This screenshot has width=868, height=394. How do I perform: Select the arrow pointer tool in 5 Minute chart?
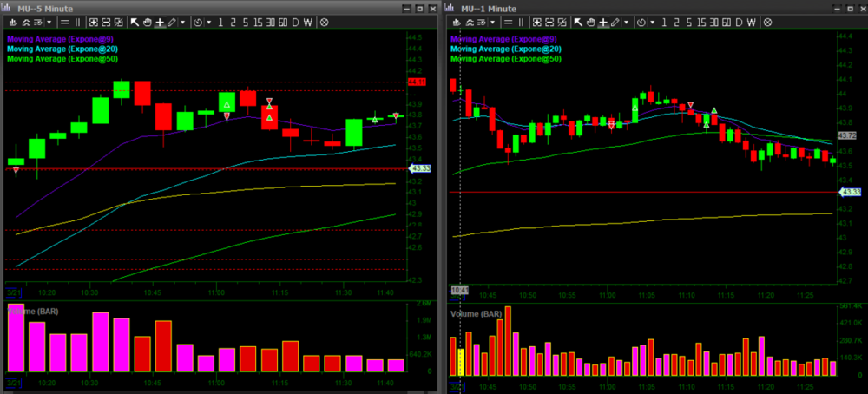click(133, 21)
